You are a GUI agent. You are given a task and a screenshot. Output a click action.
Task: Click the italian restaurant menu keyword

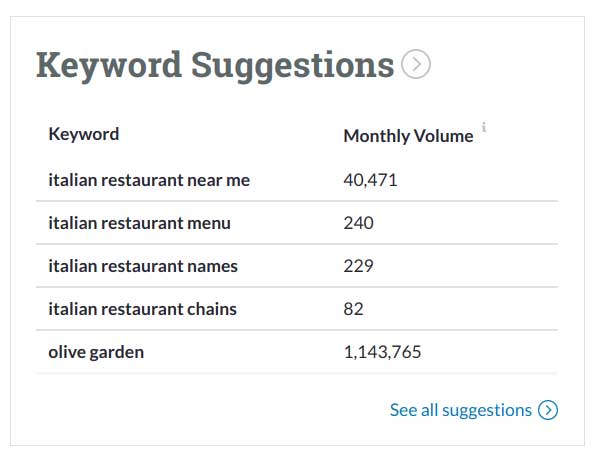pyautogui.click(x=139, y=223)
